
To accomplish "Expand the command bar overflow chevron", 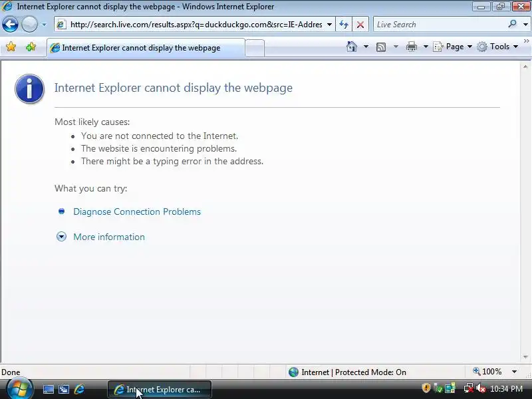I will (x=526, y=41).
